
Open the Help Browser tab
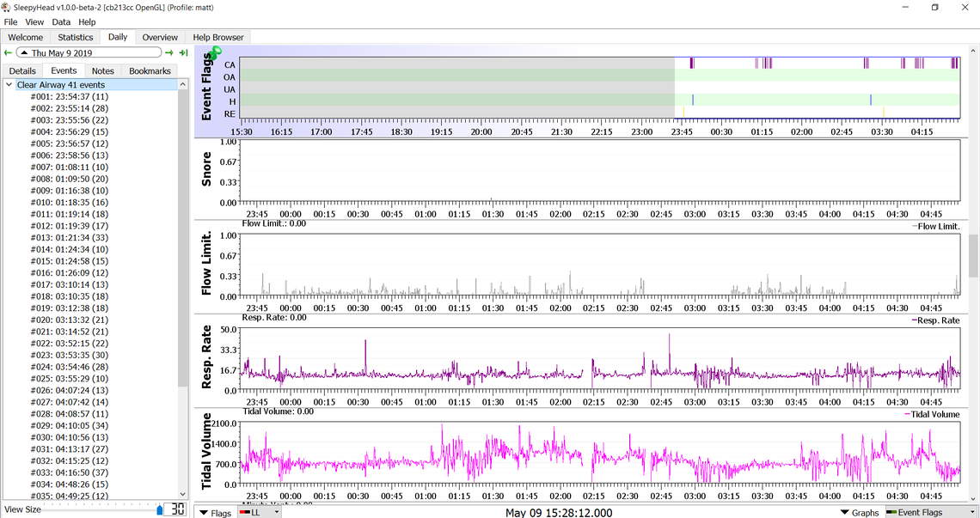click(x=218, y=38)
